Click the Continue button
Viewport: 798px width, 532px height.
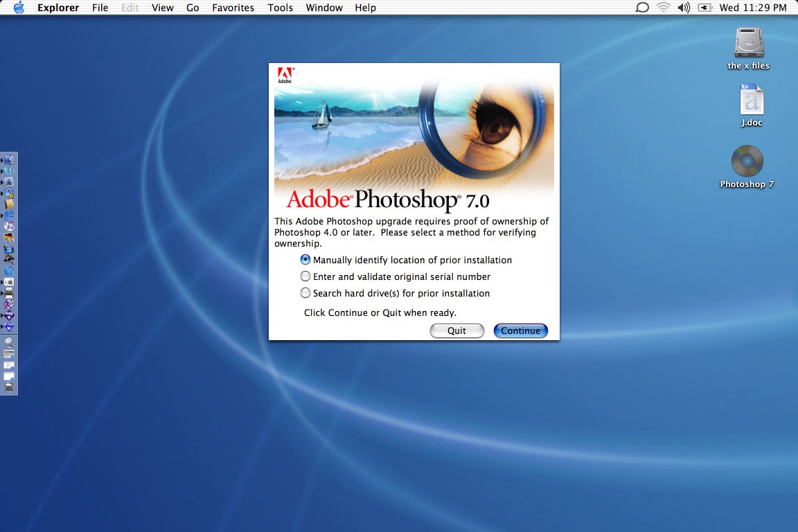[521, 331]
